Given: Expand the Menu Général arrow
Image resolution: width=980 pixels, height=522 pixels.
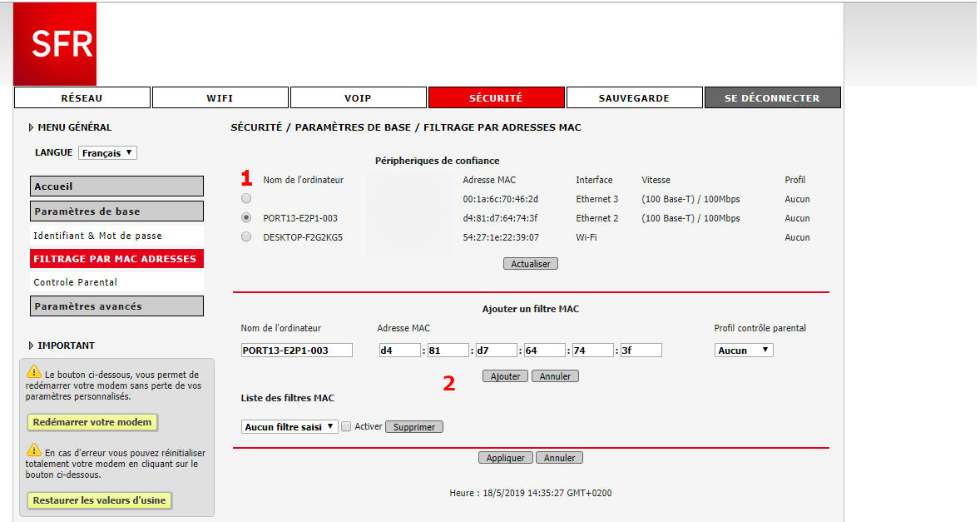Looking at the screenshot, I should click(32, 127).
